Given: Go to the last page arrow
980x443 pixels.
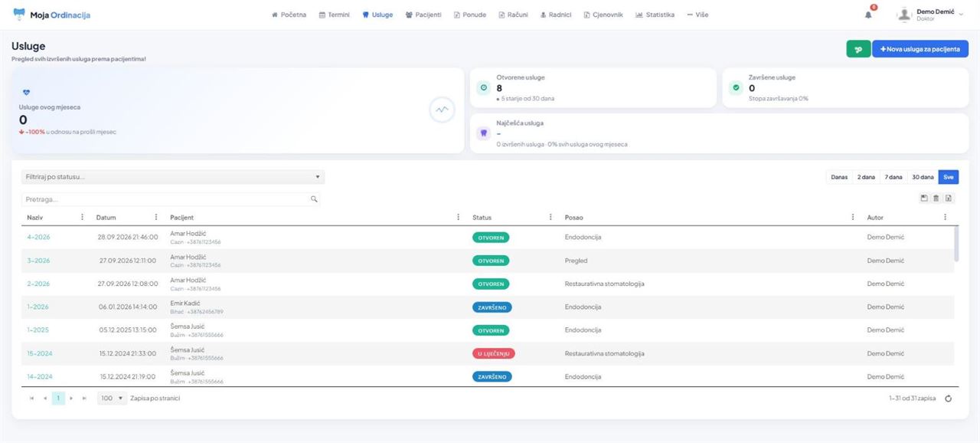Looking at the screenshot, I should pos(84,399).
